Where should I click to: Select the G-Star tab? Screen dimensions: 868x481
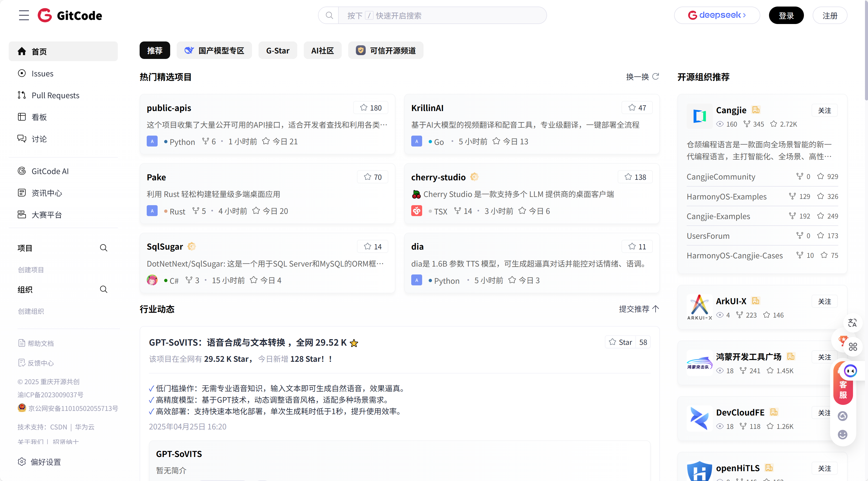278,50
